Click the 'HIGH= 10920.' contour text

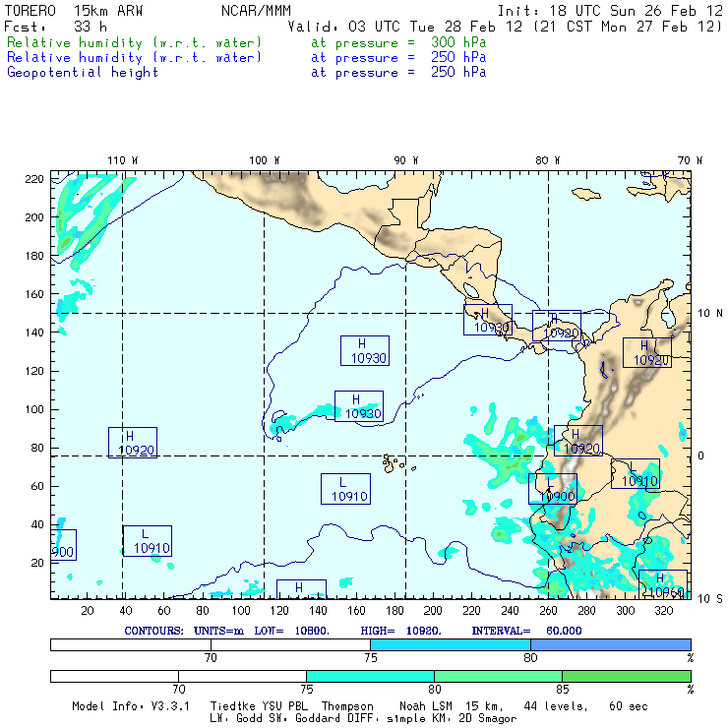pos(400,631)
